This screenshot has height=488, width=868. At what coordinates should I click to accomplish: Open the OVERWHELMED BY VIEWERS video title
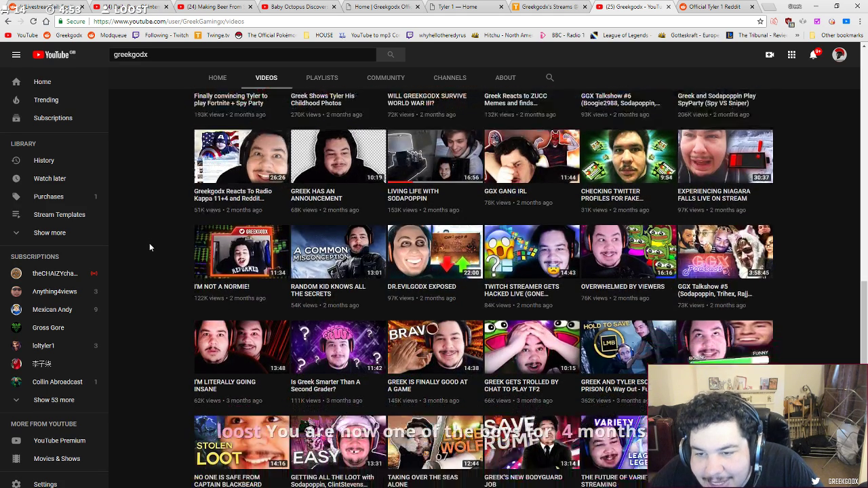(x=623, y=287)
